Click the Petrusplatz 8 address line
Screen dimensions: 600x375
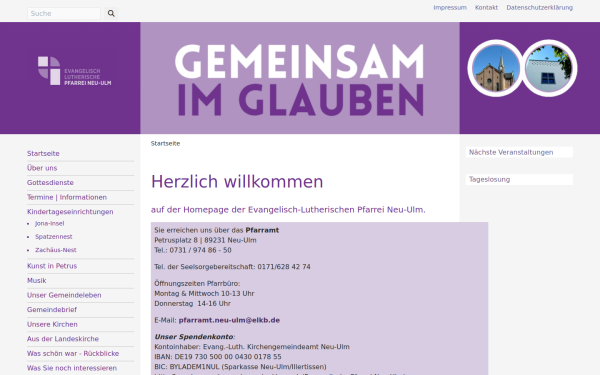click(205, 240)
